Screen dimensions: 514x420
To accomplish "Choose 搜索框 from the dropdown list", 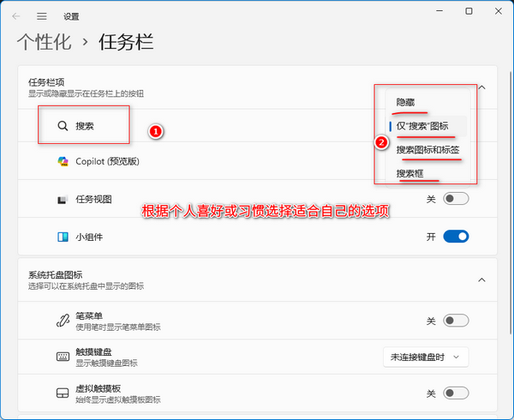I will tap(409, 173).
